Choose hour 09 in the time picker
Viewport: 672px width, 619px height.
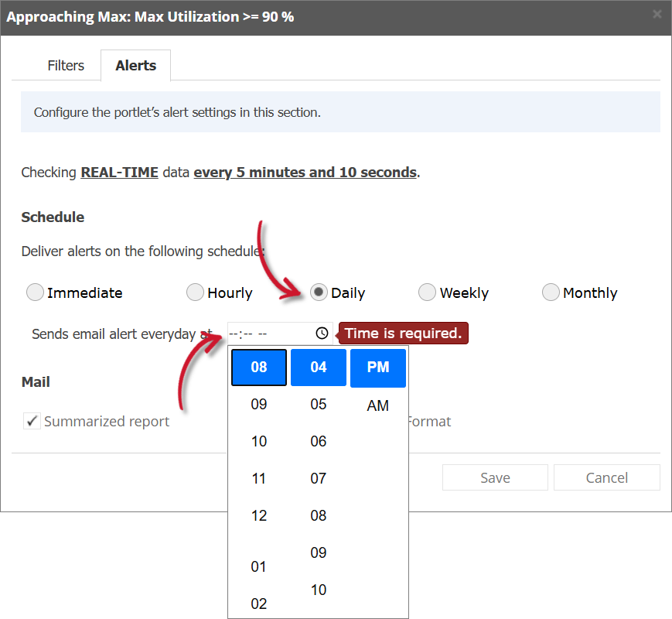pyautogui.click(x=258, y=404)
